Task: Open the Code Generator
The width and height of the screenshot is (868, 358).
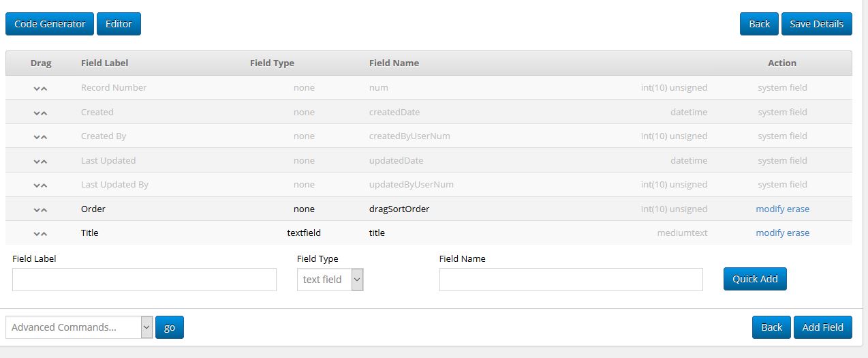Action: [50, 24]
